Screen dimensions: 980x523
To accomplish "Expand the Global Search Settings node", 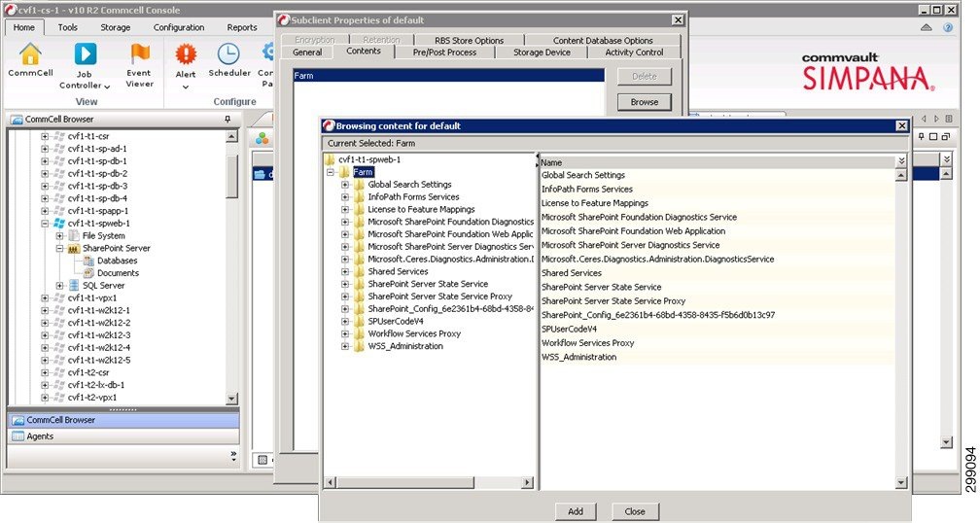I will click(345, 185).
